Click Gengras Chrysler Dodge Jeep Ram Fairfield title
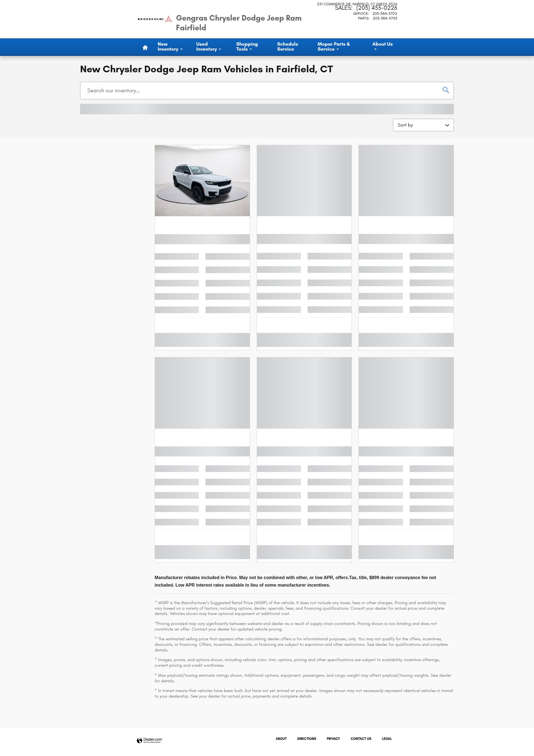This screenshot has width=534, height=756. [x=238, y=23]
